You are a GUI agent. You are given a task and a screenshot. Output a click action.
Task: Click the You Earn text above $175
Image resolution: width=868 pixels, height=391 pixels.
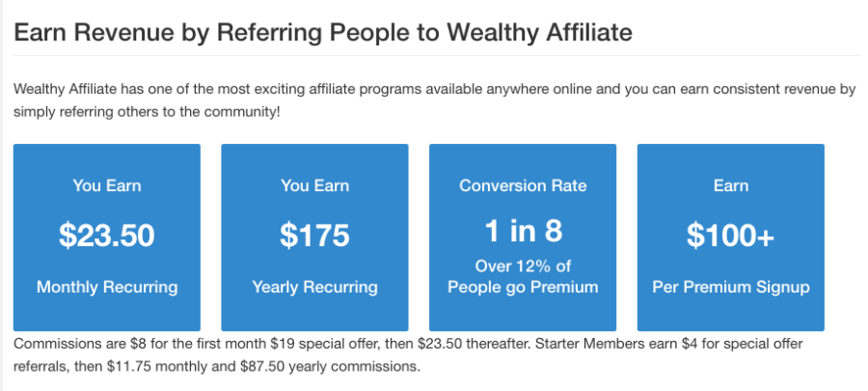314,185
